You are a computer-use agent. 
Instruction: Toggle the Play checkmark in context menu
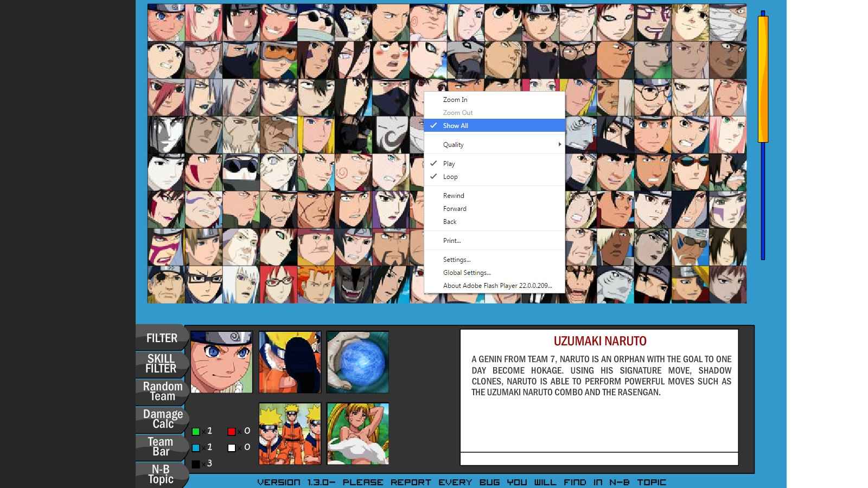click(x=449, y=164)
